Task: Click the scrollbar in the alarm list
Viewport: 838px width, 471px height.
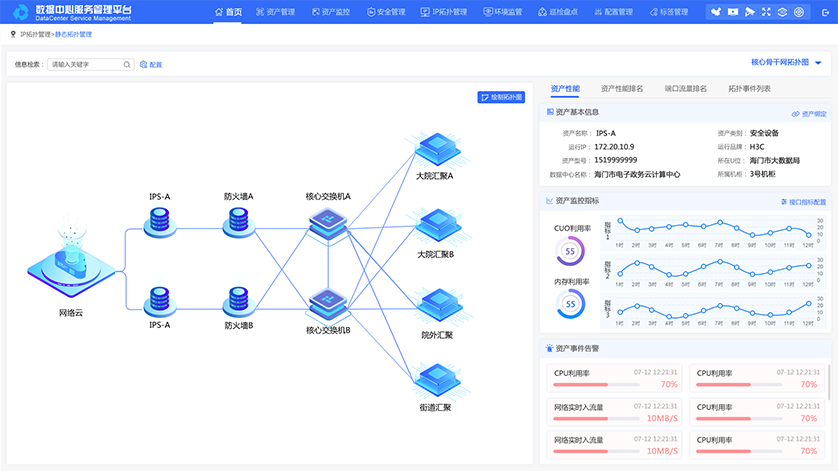Action: [x=829, y=382]
